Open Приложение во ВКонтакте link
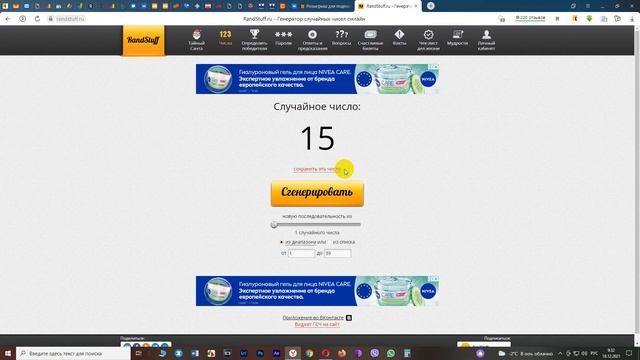The width and height of the screenshot is (640, 360). click(x=313, y=318)
